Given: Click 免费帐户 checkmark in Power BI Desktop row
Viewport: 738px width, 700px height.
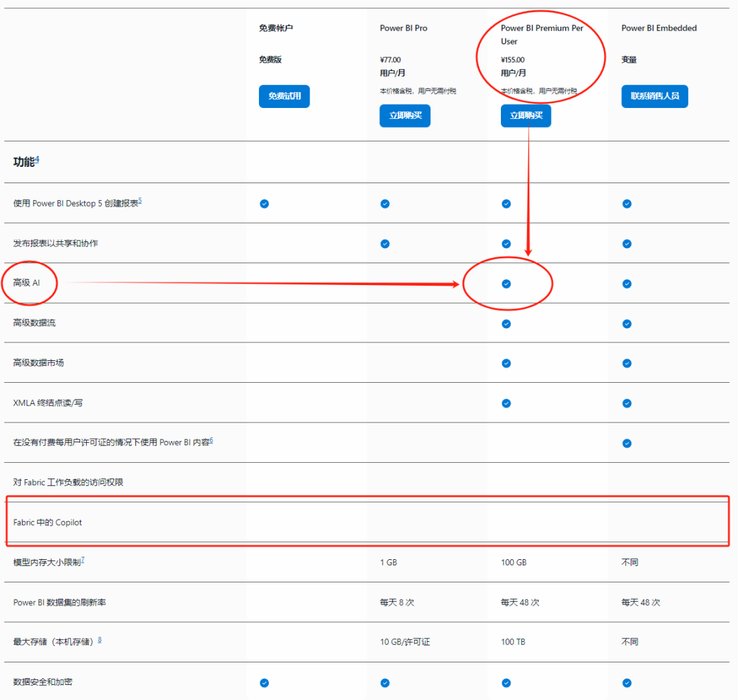Looking at the screenshot, I should pyautogui.click(x=264, y=204).
